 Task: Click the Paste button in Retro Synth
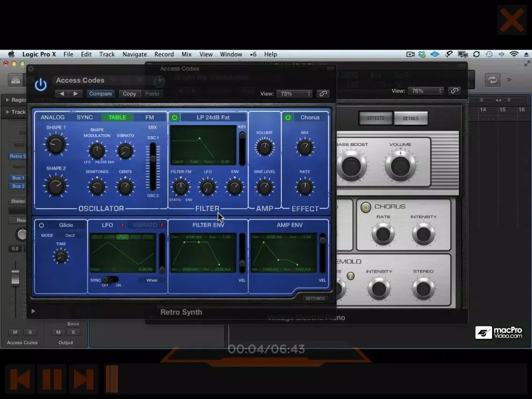152,94
